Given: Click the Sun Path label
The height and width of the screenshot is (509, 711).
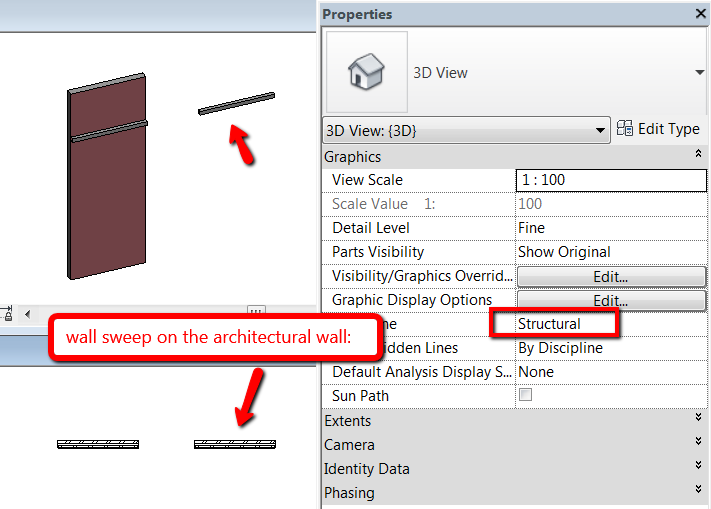Looking at the screenshot, I should point(360,396).
